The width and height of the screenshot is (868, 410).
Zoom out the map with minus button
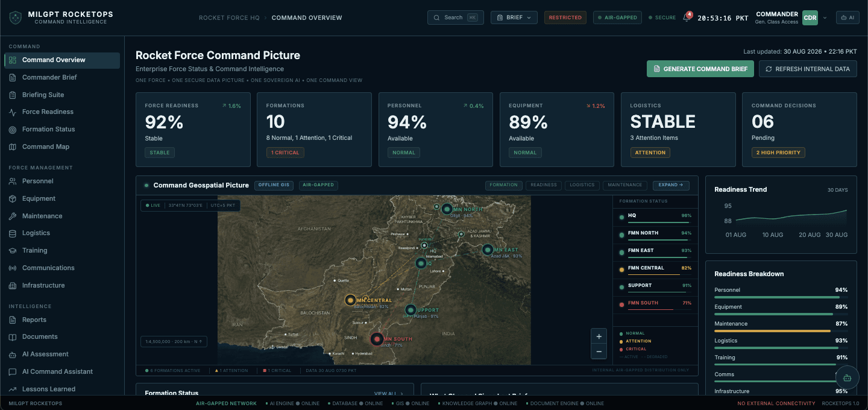point(599,352)
